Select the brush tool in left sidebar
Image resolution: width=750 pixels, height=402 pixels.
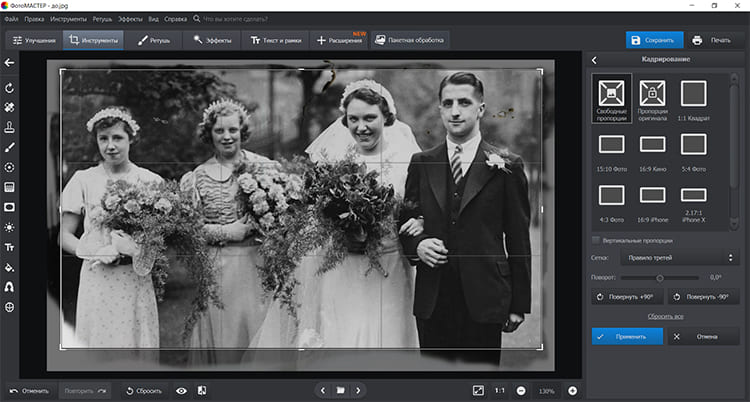click(10, 147)
